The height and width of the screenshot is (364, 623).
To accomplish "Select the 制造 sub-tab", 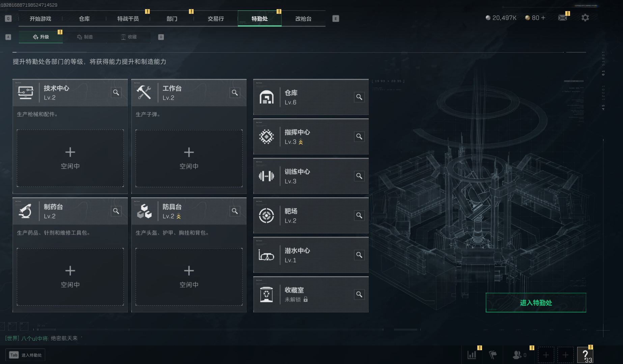I will point(85,37).
